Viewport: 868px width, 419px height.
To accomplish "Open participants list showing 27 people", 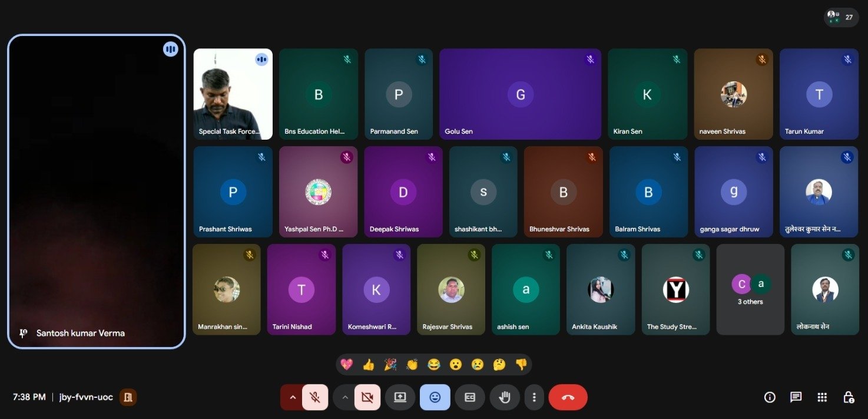I will [x=841, y=17].
